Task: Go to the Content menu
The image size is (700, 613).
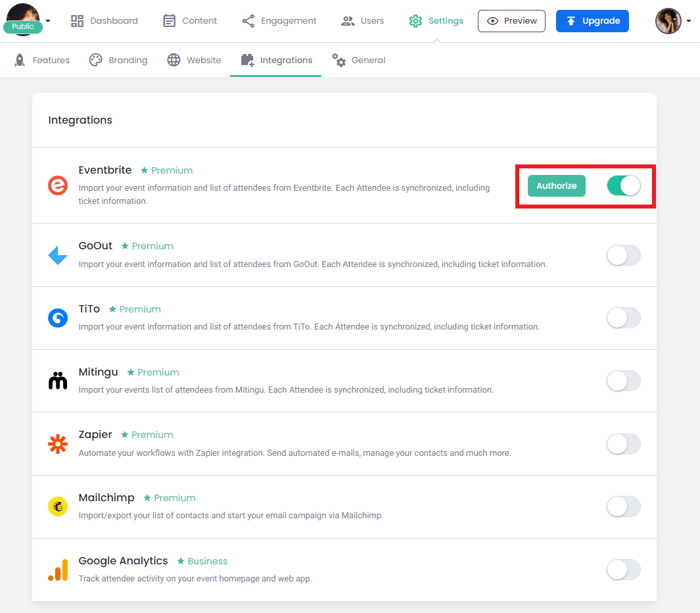Action: (x=190, y=21)
